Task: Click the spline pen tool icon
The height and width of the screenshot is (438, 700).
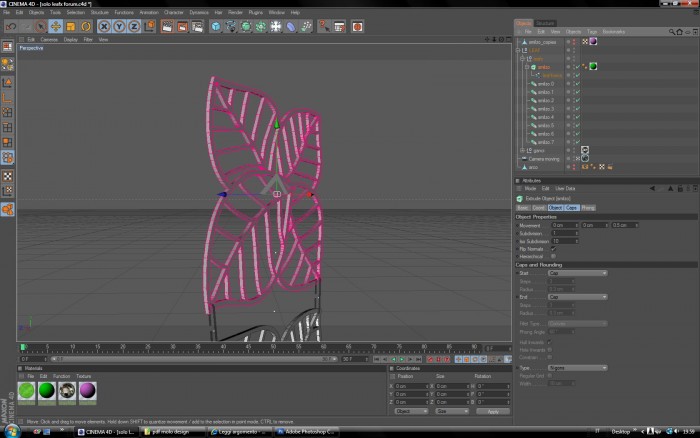Action: tap(231, 26)
